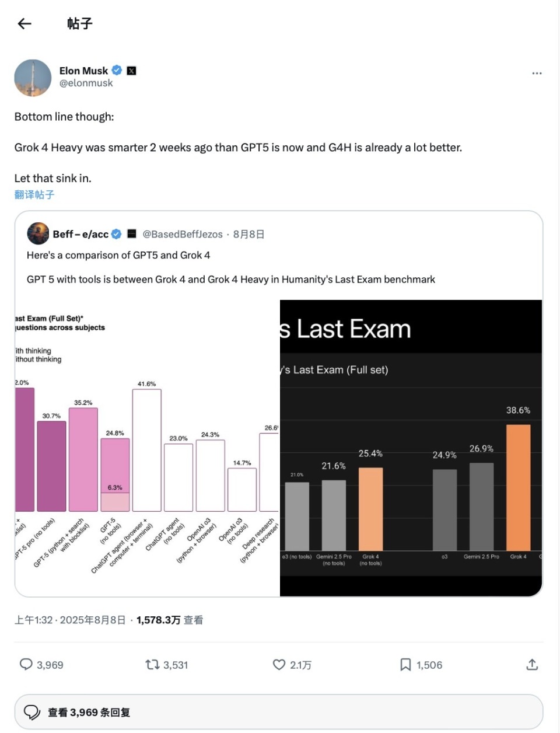Expand replies with 查看 3,969 条回复 button
The height and width of the screenshot is (733, 560).
279,712
